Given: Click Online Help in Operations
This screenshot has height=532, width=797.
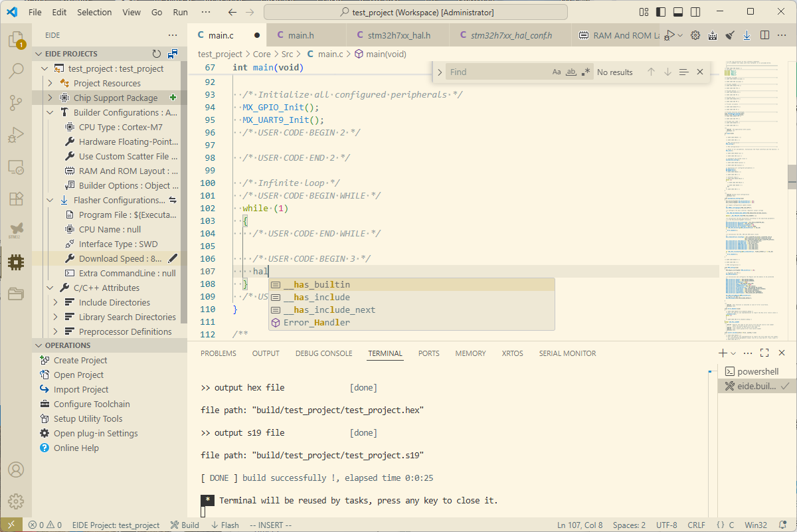Looking at the screenshot, I should coord(76,448).
